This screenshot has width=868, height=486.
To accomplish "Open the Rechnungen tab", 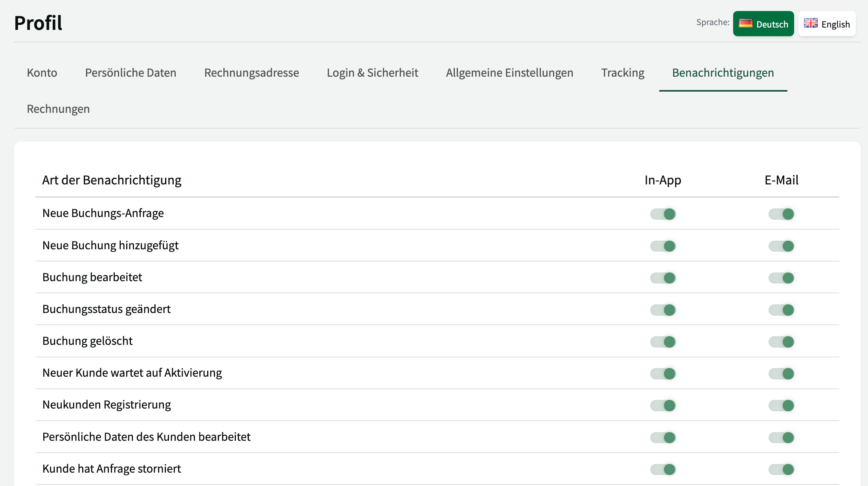I will coord(58,109).
